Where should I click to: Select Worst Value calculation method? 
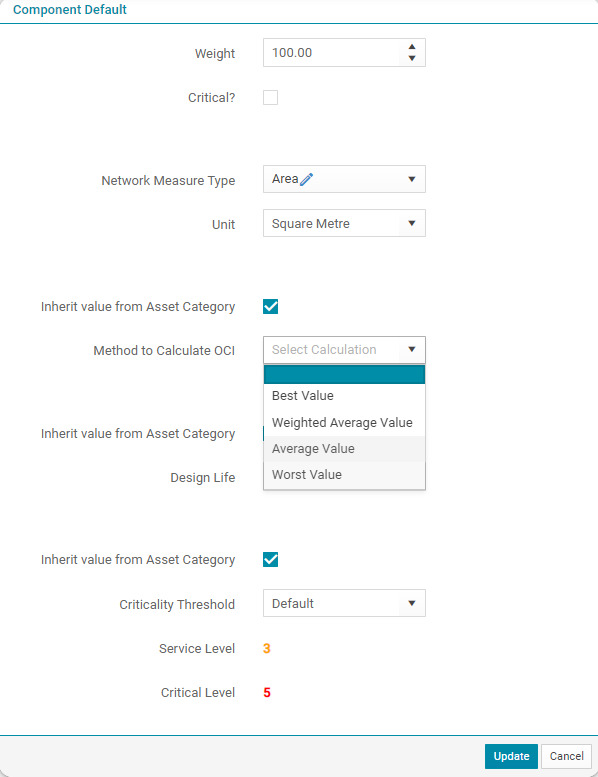coord(344,474)
